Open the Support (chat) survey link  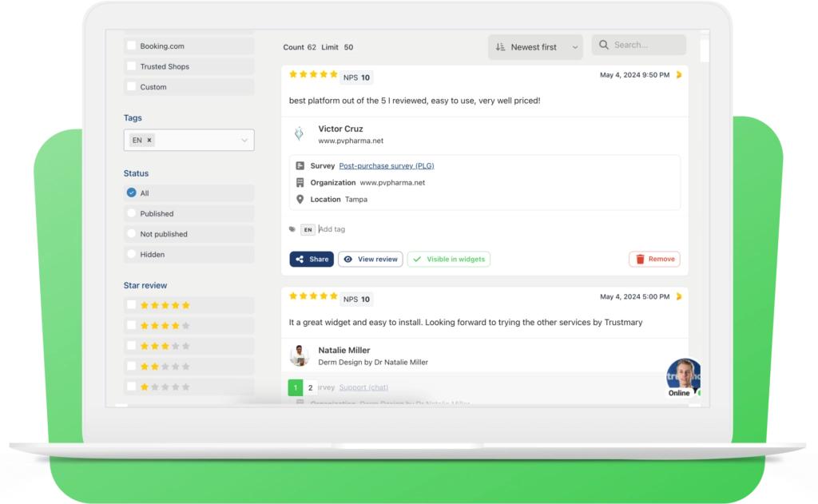click(363, 387)
